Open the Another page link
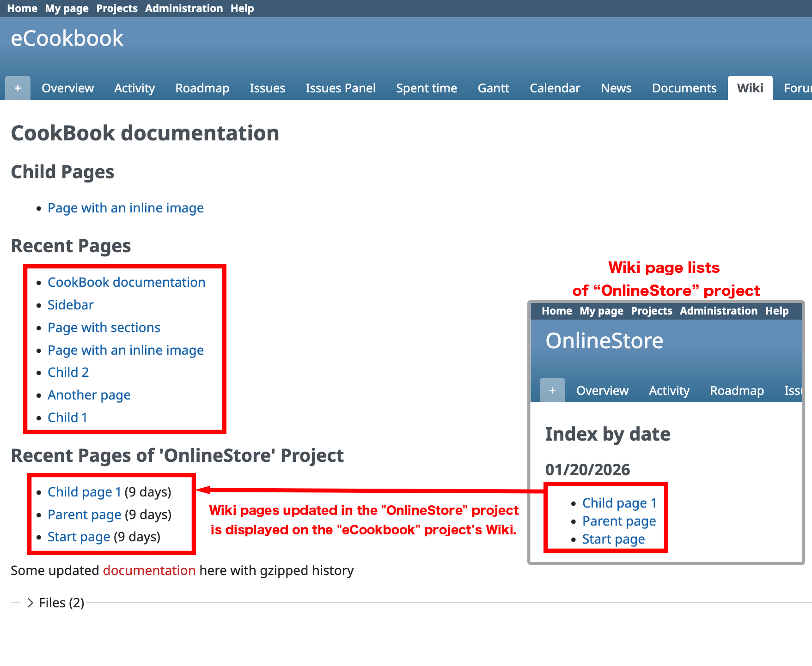 click(89, 395)
